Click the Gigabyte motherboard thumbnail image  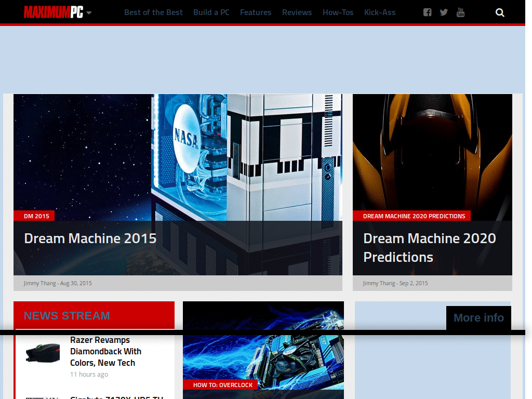pyautogui.click(x=42, y=396)
